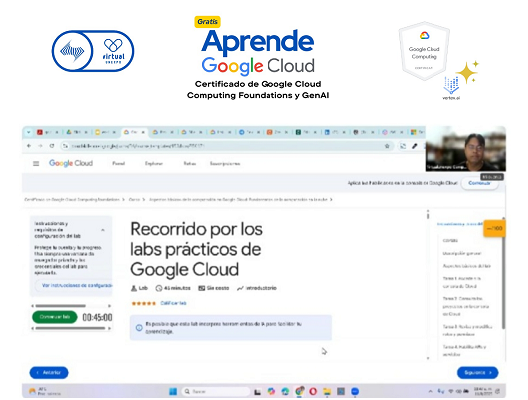Click the Google Cloud logo
Viewport: 528px width, 400px height.
71,163
